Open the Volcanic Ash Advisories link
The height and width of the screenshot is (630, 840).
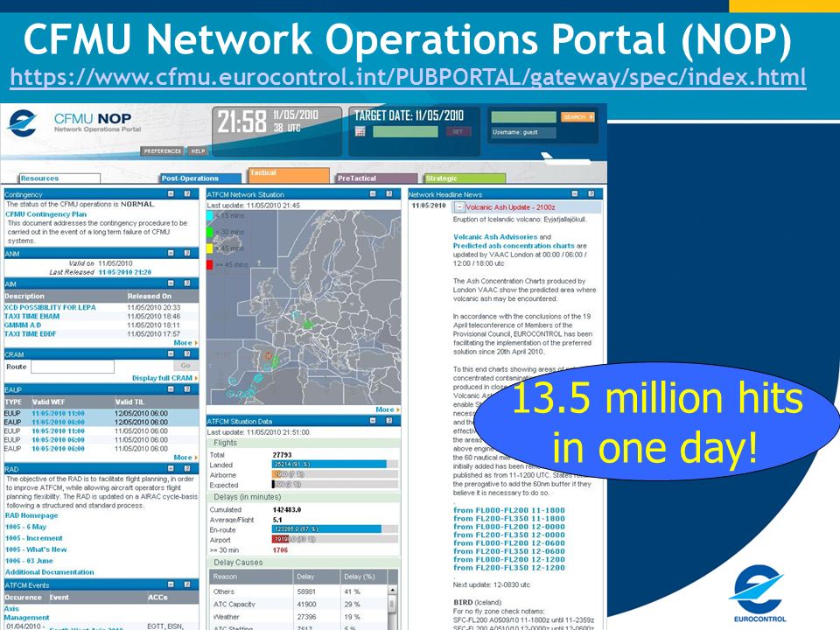click(495, 237)
